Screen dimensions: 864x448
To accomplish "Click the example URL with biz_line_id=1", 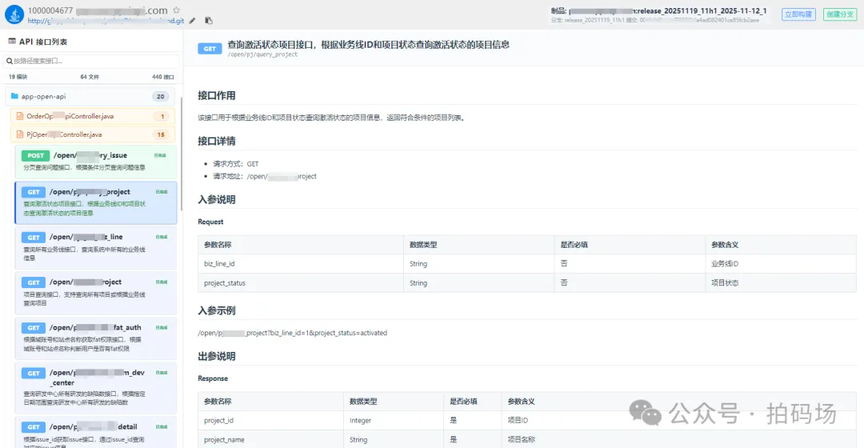I will point(293,333).
